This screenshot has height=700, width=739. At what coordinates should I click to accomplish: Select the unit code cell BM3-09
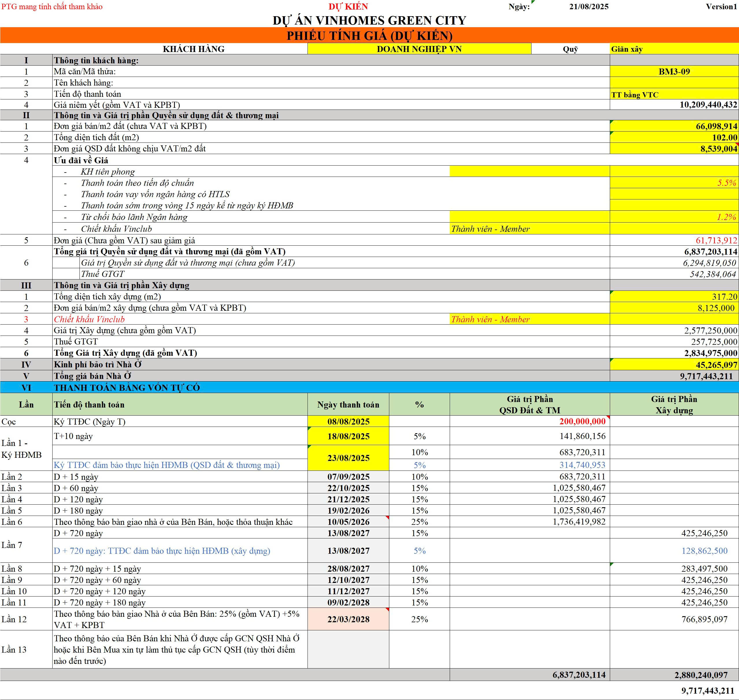coord(674,71)
